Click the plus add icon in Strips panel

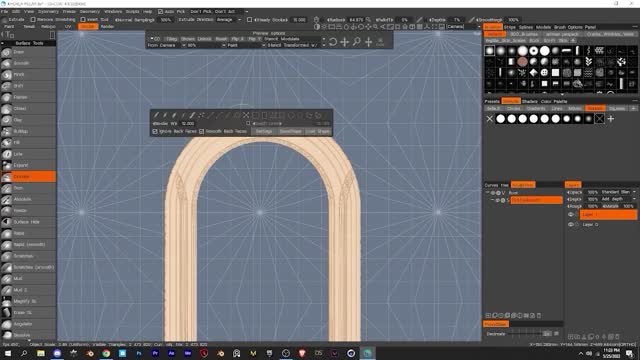[611, 119]
